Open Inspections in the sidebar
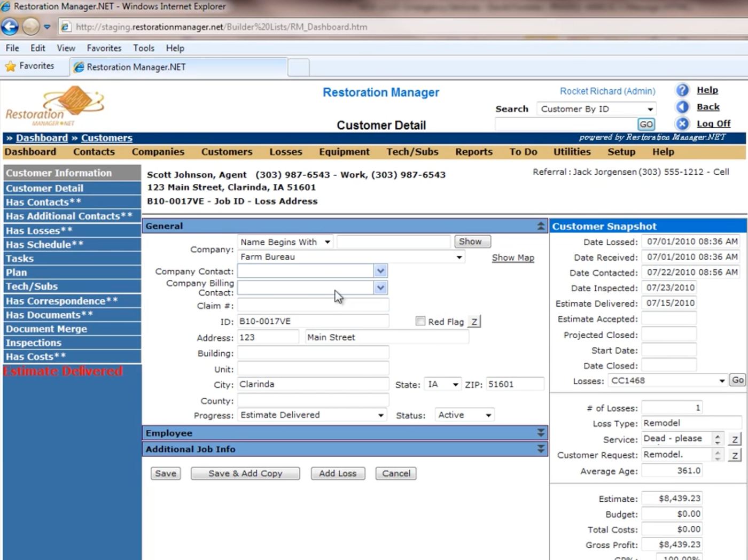The image size is (748, 560). pyautogui.click(x=72, y=343)
